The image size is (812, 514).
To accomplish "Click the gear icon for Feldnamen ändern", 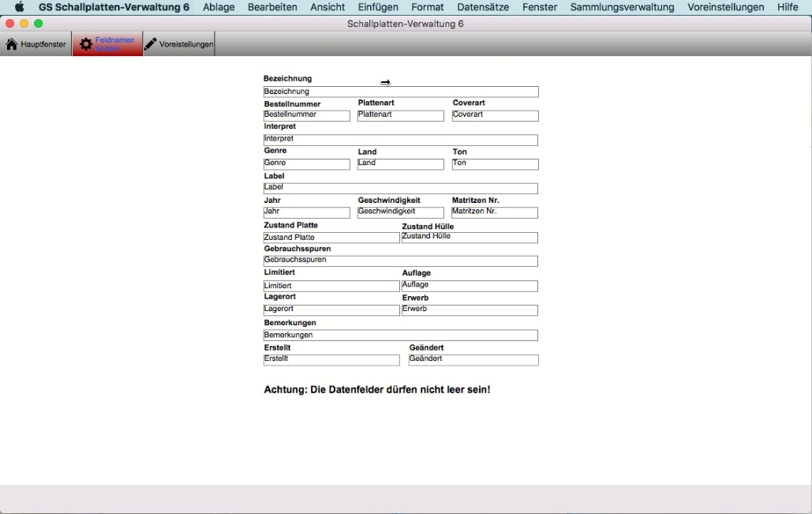I will coord(86,44).
